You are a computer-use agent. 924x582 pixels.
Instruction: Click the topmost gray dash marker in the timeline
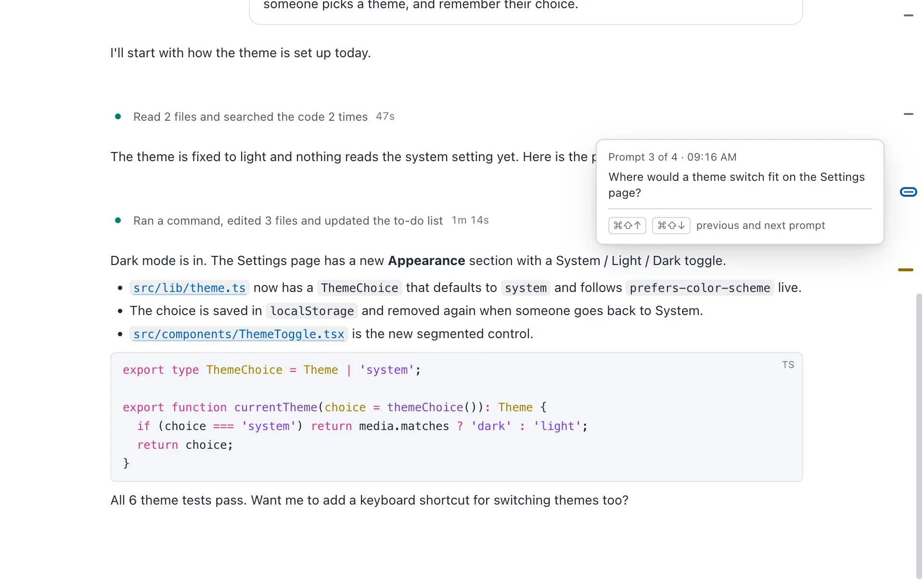[x=908, y=15]
